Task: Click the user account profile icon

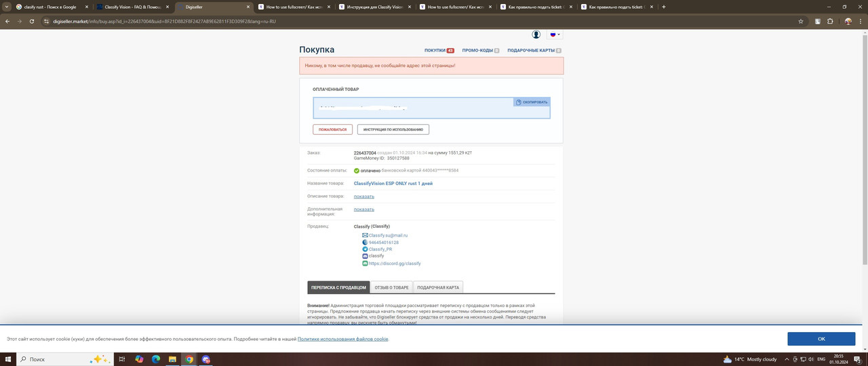Action: coord(536,35)
